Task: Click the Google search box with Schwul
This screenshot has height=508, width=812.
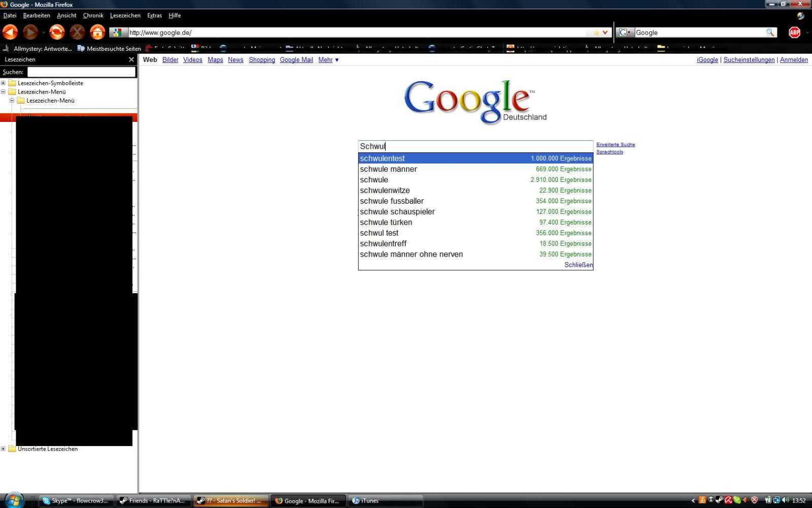Action: click(476, 146)
